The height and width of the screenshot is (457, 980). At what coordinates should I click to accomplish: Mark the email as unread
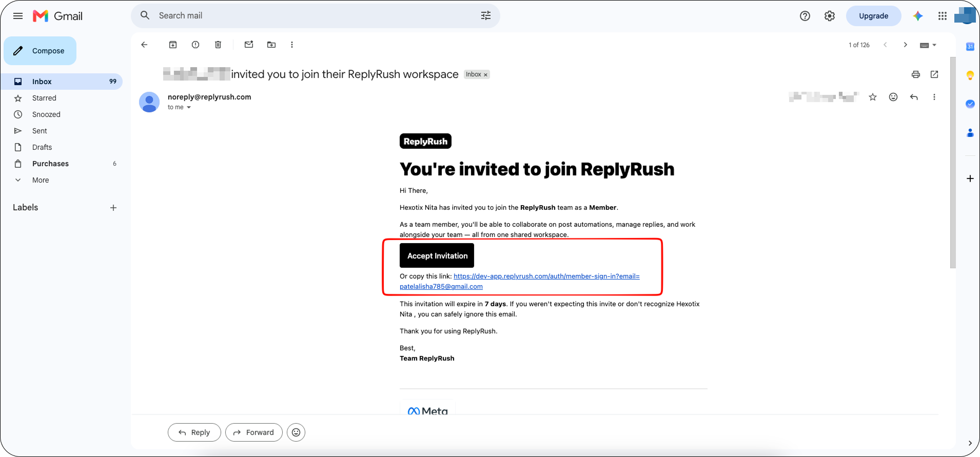(249, 45)
